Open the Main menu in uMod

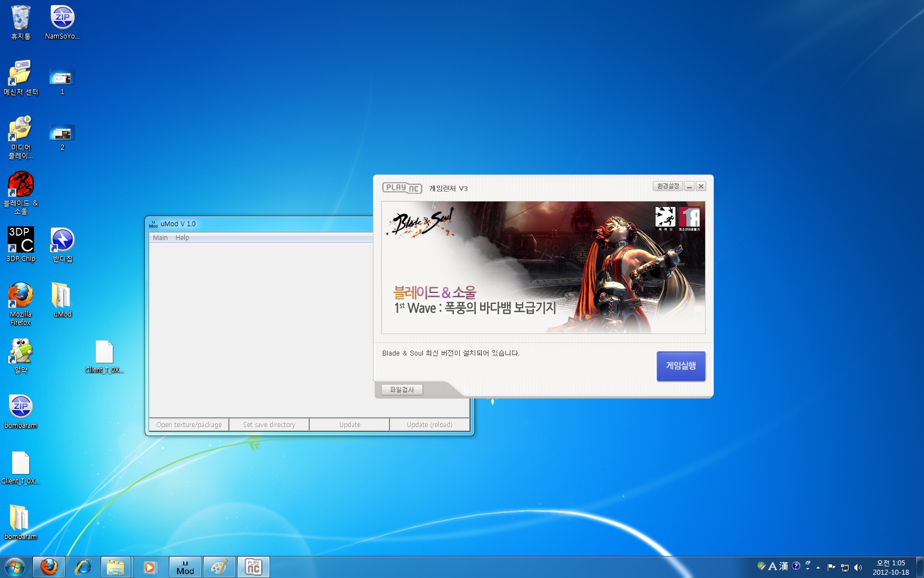(x=160, y=238)
